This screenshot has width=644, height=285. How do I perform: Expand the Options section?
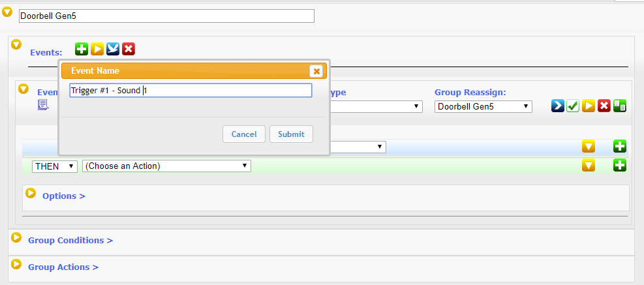(31, 192)
